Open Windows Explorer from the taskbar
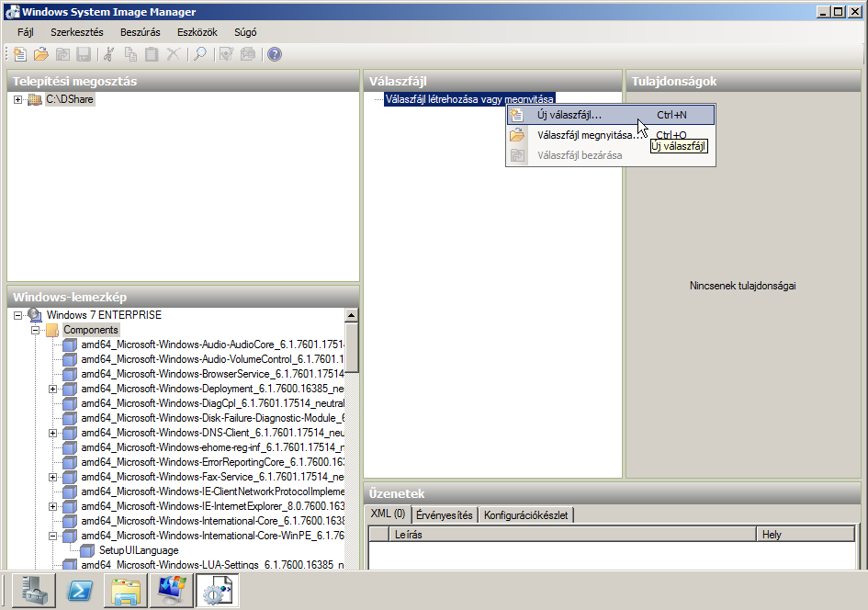This screenshot has width=868, height=610. point(126,591)
